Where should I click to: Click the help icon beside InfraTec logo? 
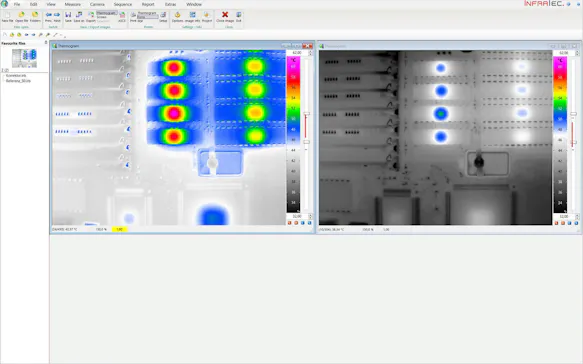(568, 4)
